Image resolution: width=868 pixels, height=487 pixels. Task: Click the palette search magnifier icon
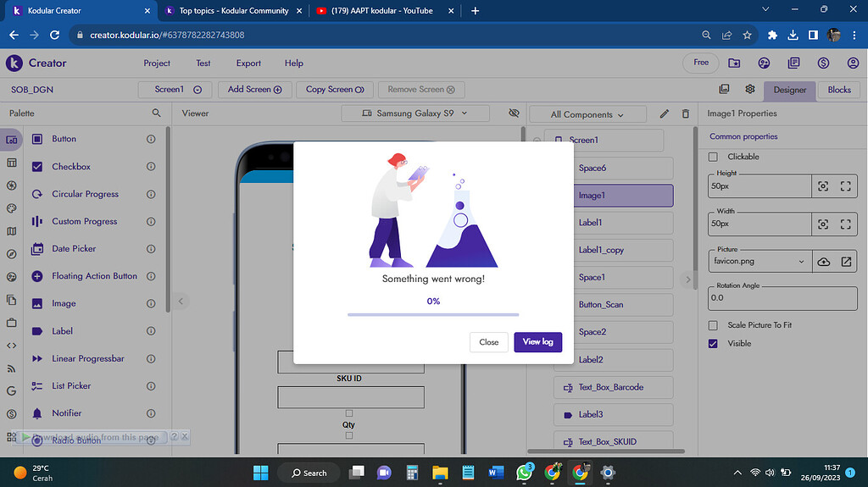(x=156, y=113)
